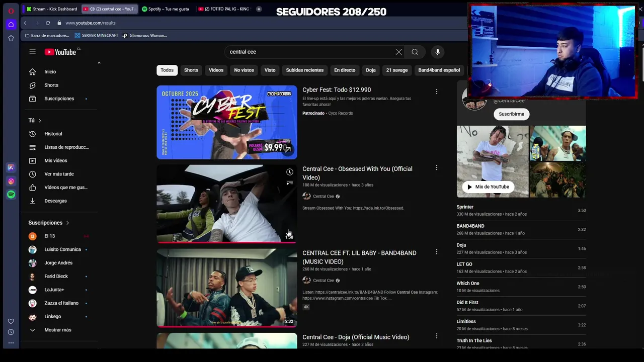This screenshot has height=362, width=644.
Task: Open Obsessed With You video thumbnail
Action: 226,204
